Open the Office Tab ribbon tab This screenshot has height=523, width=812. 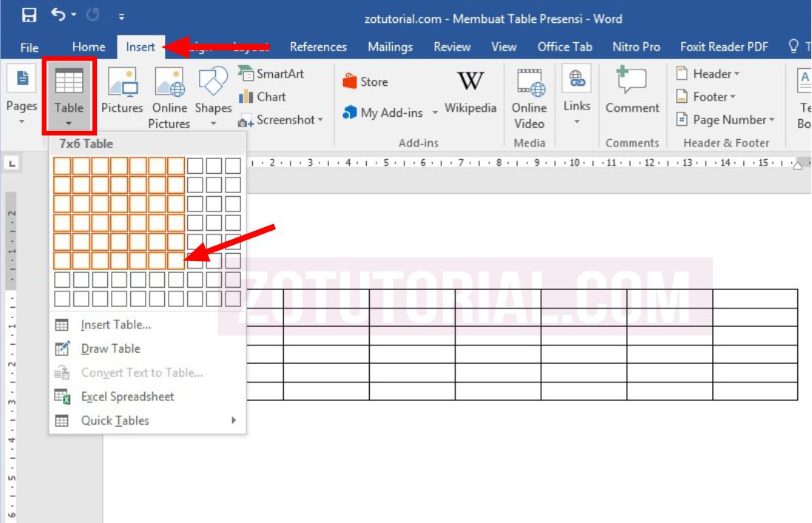[564, 47]
